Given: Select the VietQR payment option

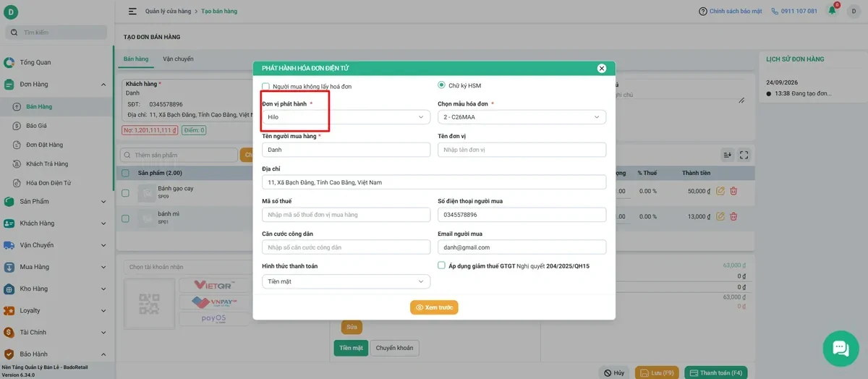Looking at the screenshot, I should (213, 285).
